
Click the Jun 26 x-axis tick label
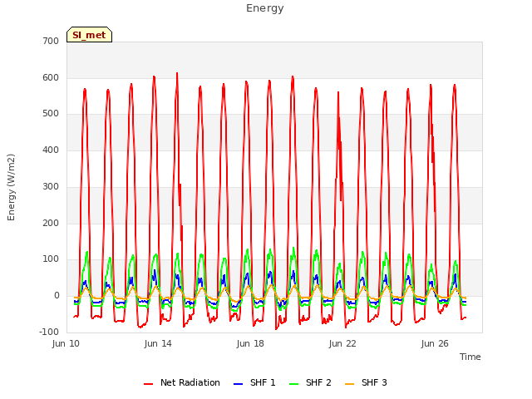click(x=435, y=343)
